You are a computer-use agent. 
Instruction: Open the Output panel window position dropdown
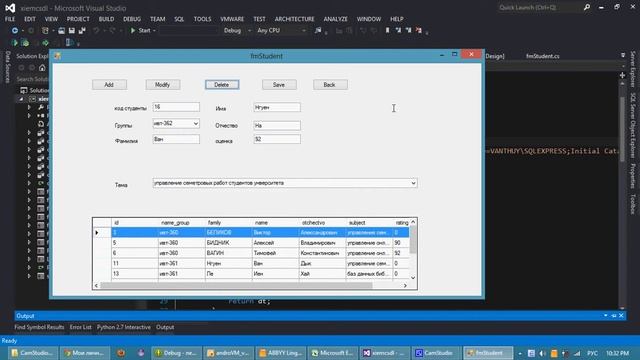[x=606, y=316]
